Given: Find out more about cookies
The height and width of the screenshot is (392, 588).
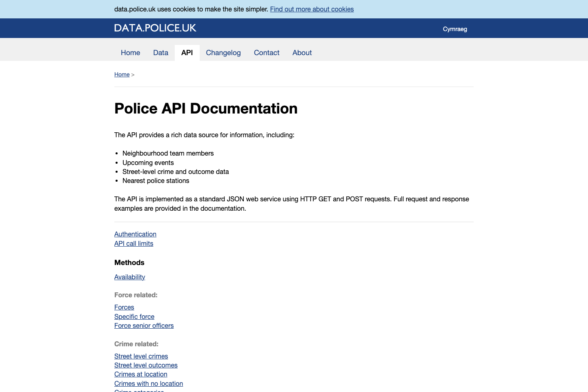Looking at the screenshot, I should [x=312, y=9].
